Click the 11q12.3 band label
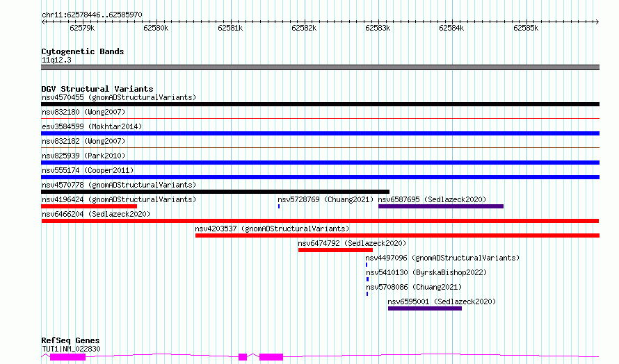 pos(56,60)
